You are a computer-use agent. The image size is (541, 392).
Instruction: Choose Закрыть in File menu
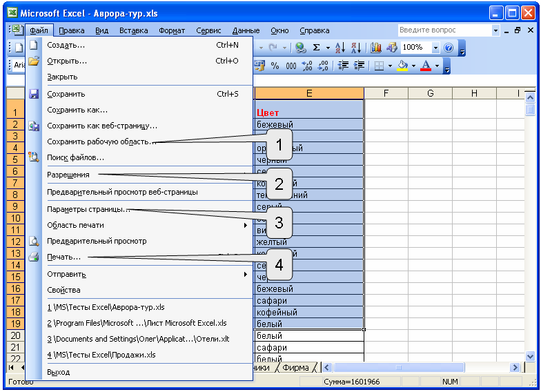[139, 77]
